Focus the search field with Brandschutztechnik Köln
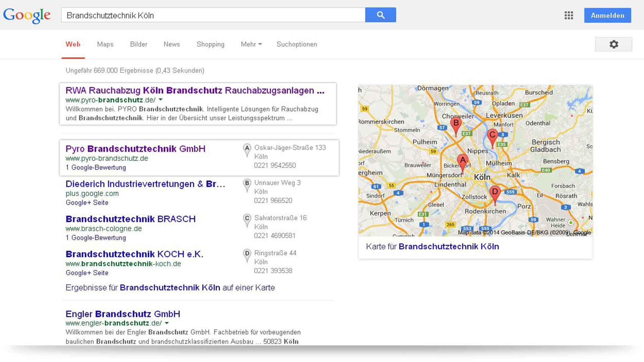This screenshot has width=644, height=362. click(213, 15)
